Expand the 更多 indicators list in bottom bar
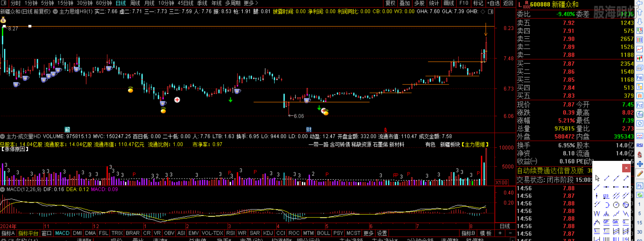 pyautogui.click(x=368, y=233)
